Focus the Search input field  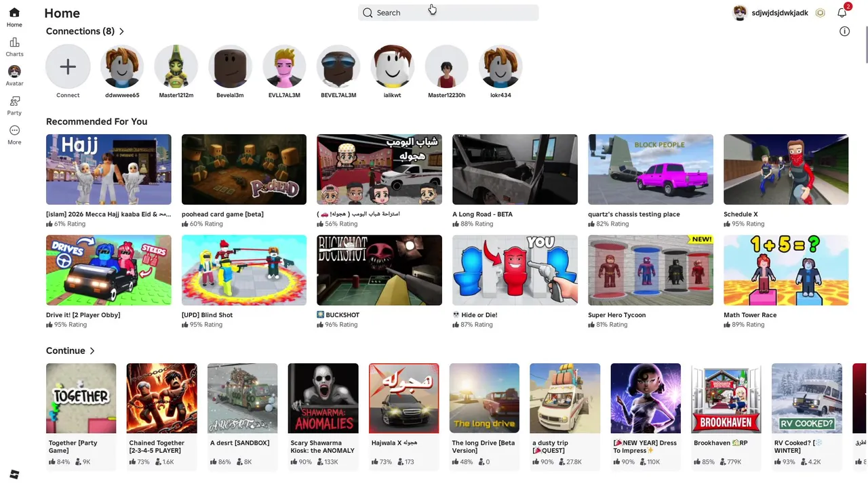[x=448, y=13]
